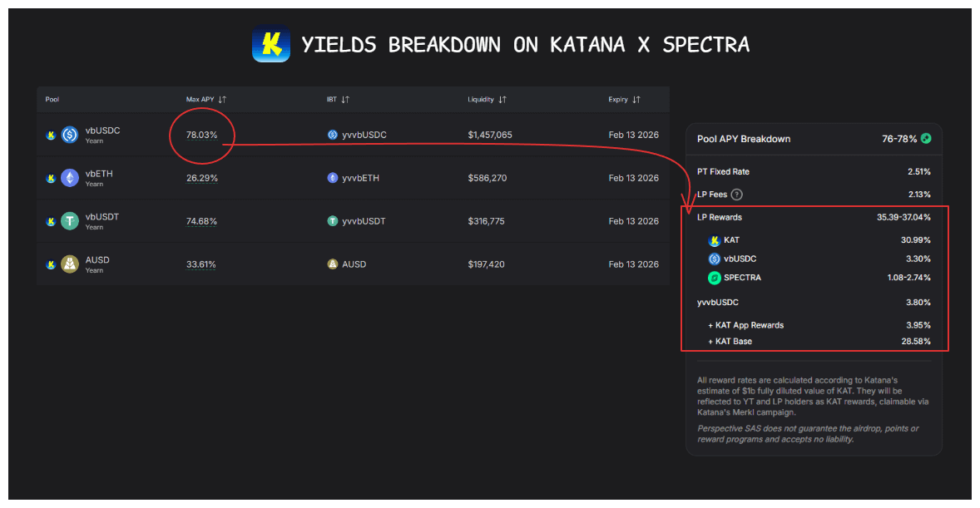This screenshot has width=980, height=508.
Task: Click the vbUSDC pool coin icon
Action: coord(69,135)
